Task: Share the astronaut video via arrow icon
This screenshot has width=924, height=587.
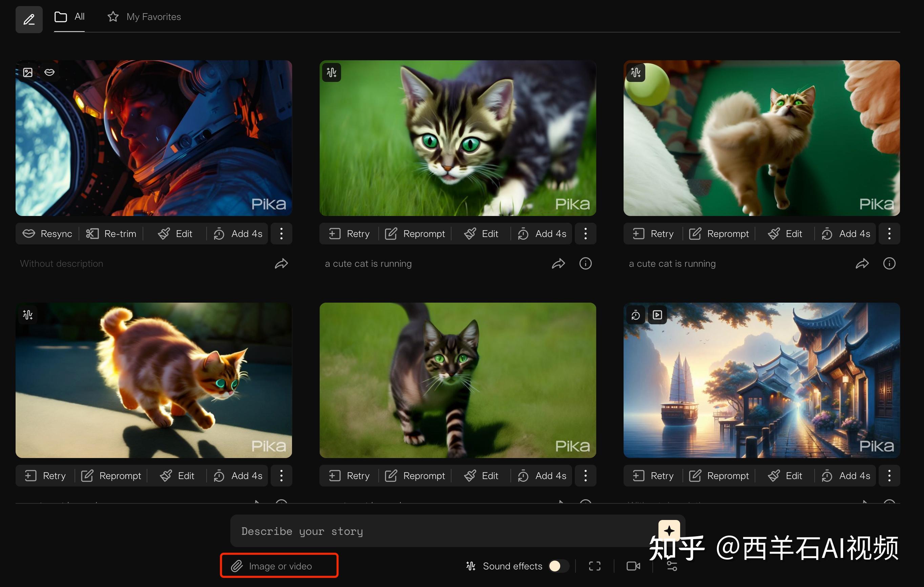Action: 281,263
